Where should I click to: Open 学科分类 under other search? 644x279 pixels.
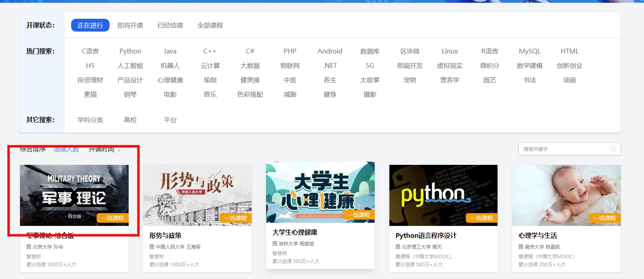90,120
